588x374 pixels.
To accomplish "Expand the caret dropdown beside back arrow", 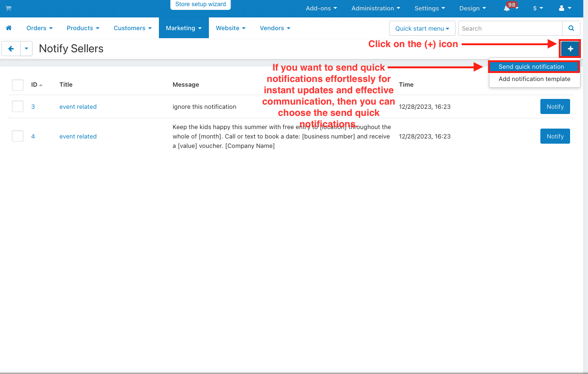I will pyautogui.click(x=26, y=49).
